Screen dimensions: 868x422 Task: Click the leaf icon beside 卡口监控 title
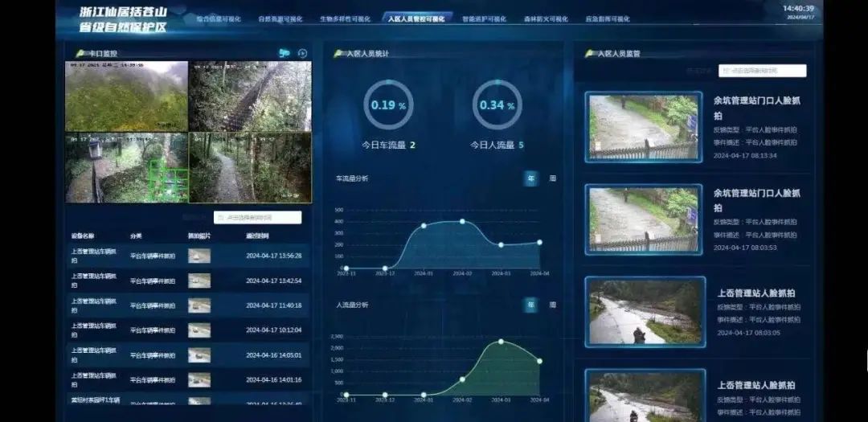[x=81, y=54]
